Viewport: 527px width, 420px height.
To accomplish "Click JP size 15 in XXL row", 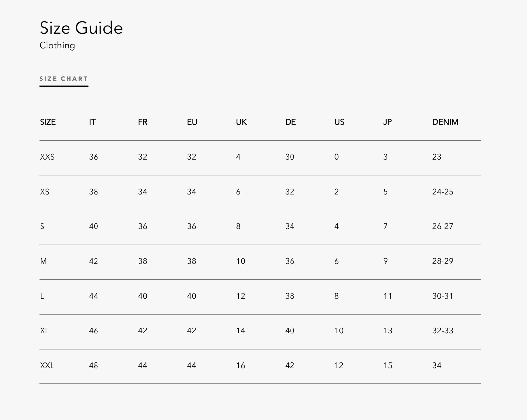I will 388,365.
